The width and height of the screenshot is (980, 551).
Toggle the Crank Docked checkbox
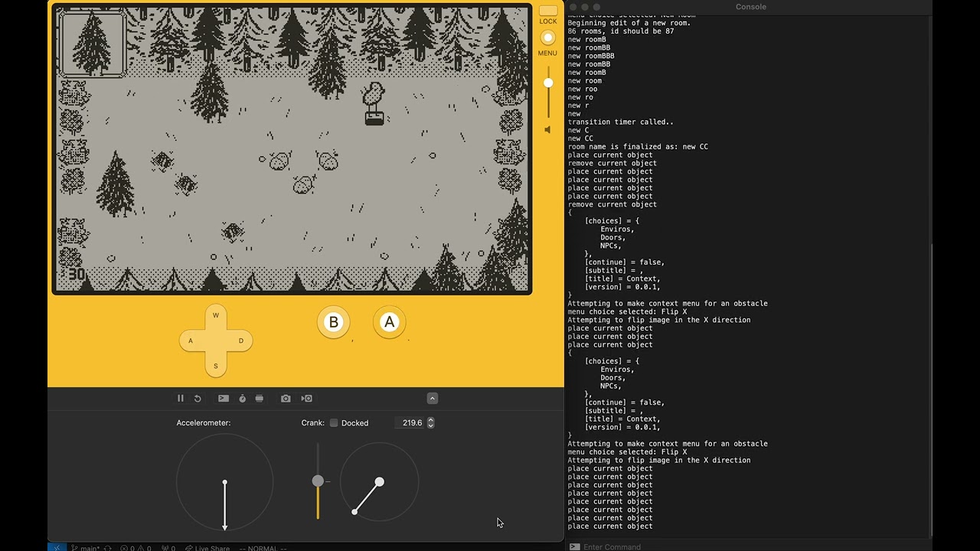point(334,423)
